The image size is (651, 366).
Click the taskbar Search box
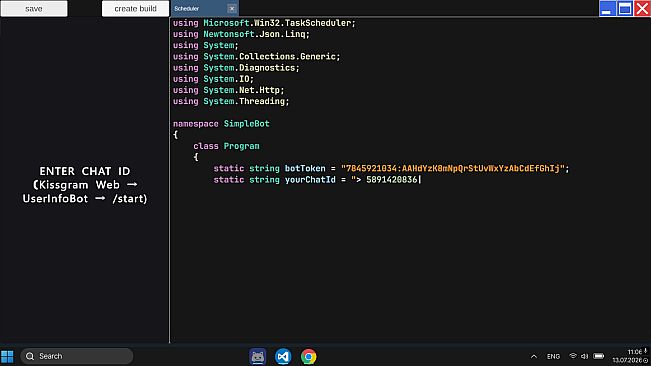(77, 356)
